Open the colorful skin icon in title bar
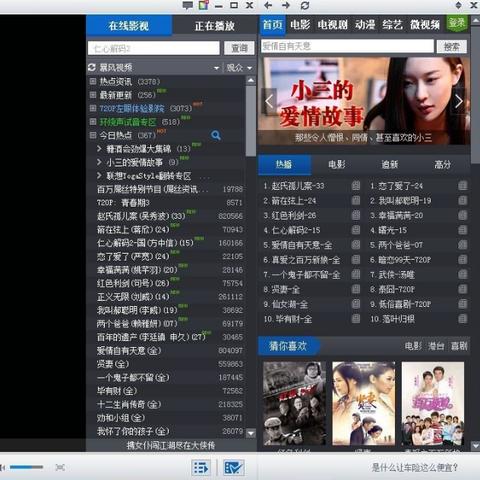Image resolution: width=480 pixels, height=480 pixels. pos(203,5)
